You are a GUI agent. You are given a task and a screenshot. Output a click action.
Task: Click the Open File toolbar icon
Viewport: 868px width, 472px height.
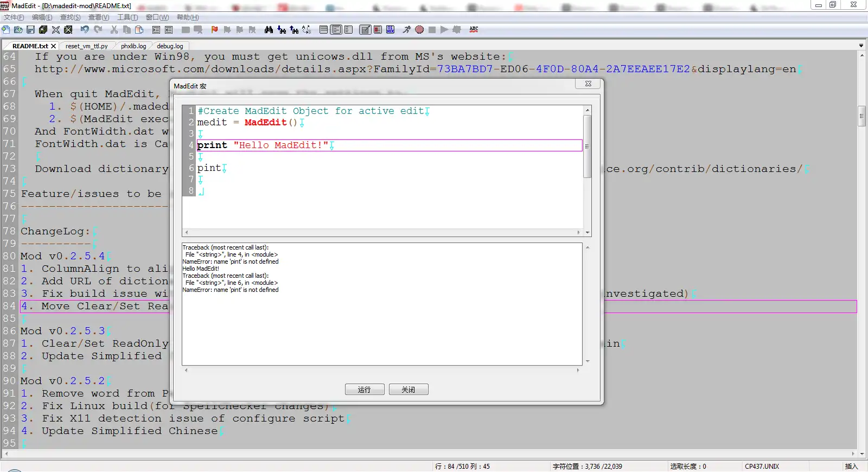(18, 30)
